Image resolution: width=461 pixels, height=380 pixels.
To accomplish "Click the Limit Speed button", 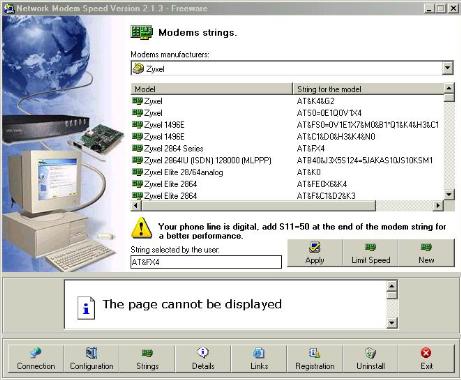I will click(x=370, y=253).
